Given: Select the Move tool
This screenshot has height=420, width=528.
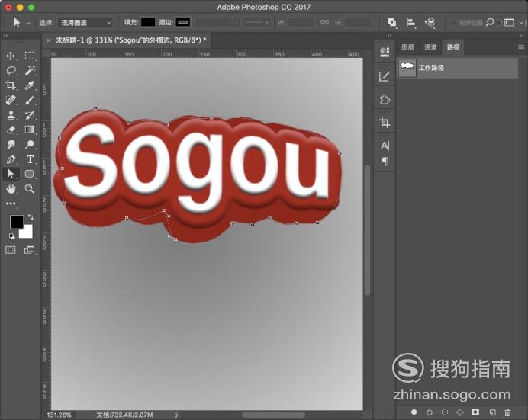Looking at the screenshot, I should pos(11,56).
